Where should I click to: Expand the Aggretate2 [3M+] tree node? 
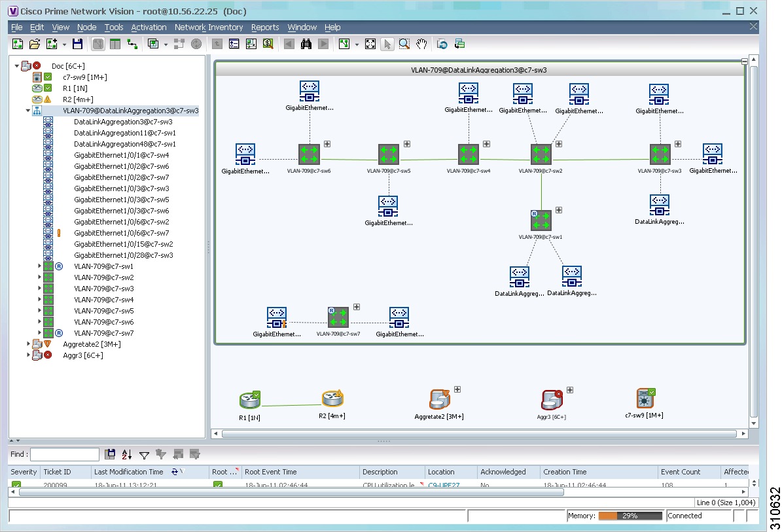pyautogui.click(x=28, y=344)
